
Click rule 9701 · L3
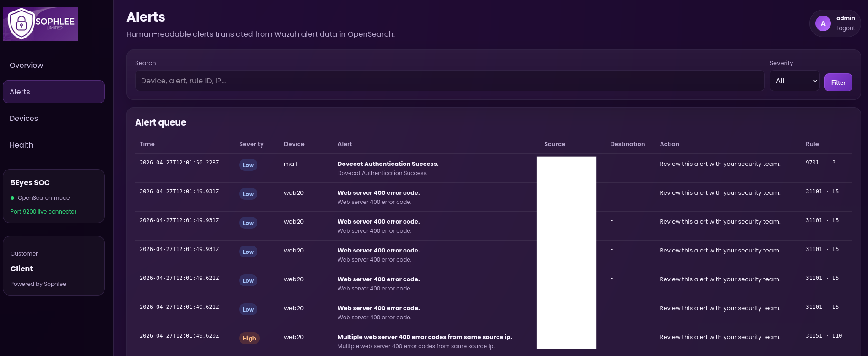coord(820,163)
